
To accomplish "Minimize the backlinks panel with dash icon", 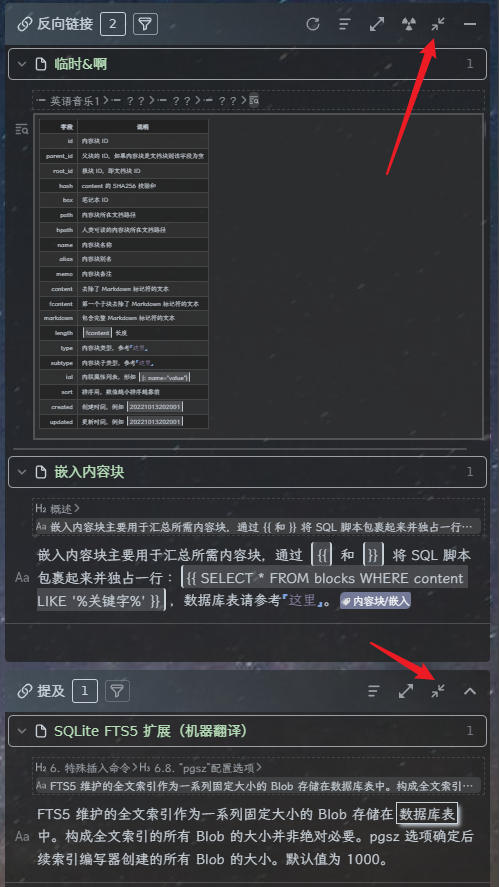I will coord(470,24).
